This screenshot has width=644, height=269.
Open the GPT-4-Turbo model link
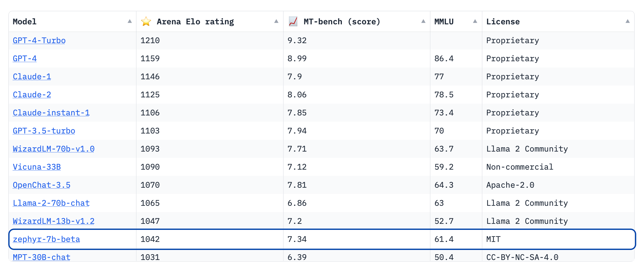(x=39, y=40)
